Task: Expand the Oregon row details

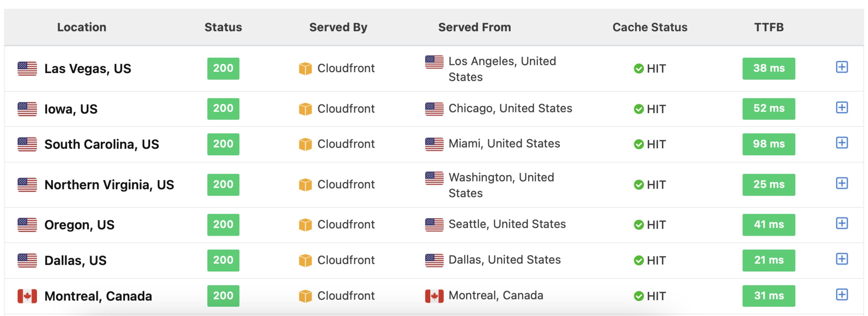Action: tap(842, 223)
